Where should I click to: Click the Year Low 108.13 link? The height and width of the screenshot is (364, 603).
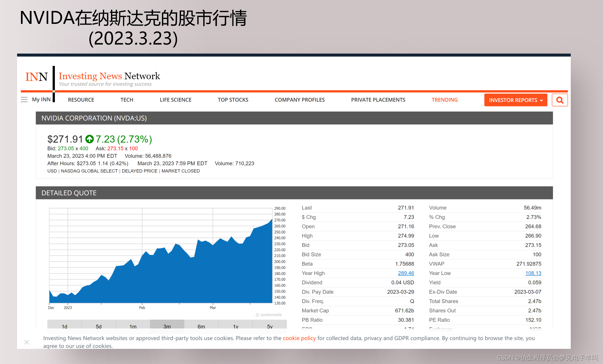click(x=533, y=273)
